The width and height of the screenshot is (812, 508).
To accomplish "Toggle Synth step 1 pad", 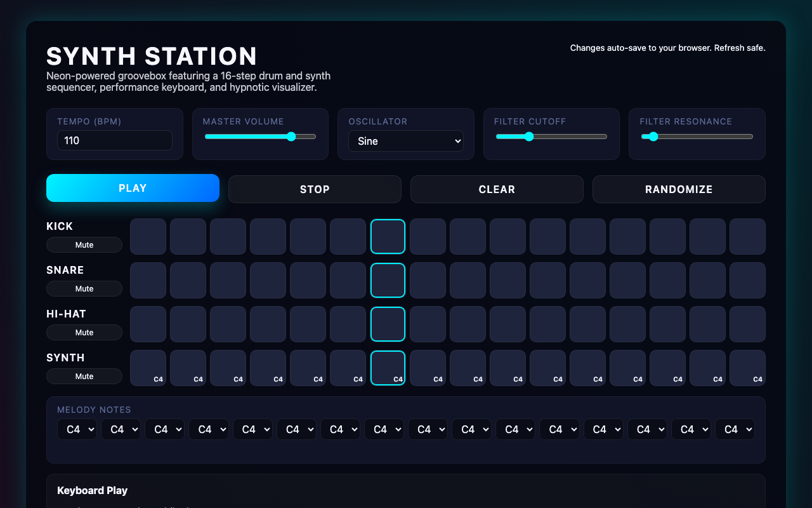I will point(148,368).
